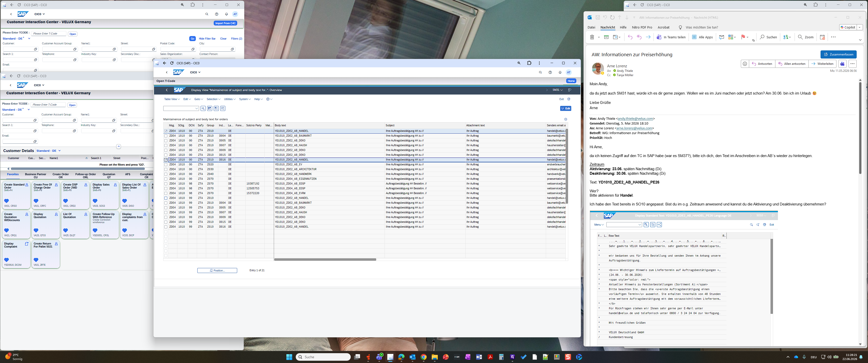Open the Table View menu
Viewport: 868px width, 363px height.
(172, 99)
